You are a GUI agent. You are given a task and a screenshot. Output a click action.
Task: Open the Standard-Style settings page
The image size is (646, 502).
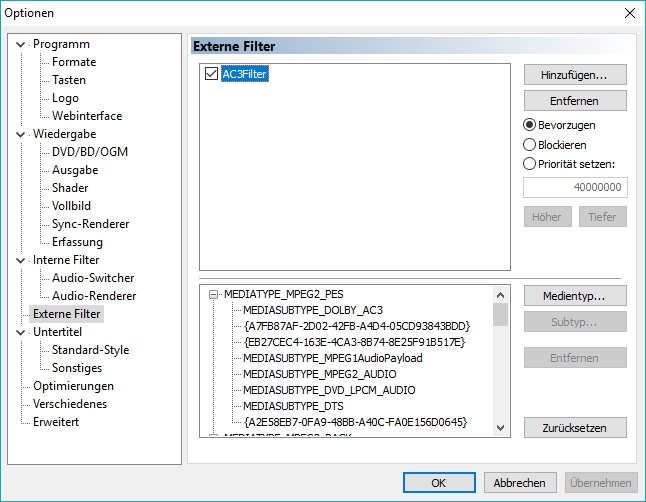click(90, 350)
